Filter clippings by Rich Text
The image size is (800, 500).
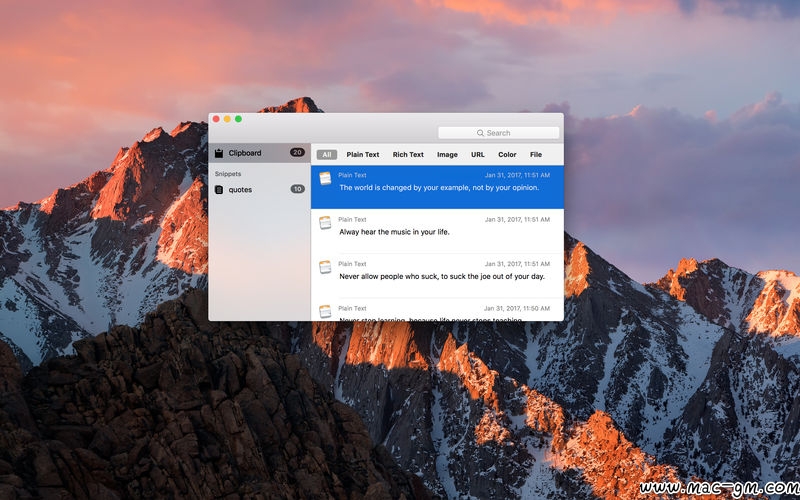point(408,155)
